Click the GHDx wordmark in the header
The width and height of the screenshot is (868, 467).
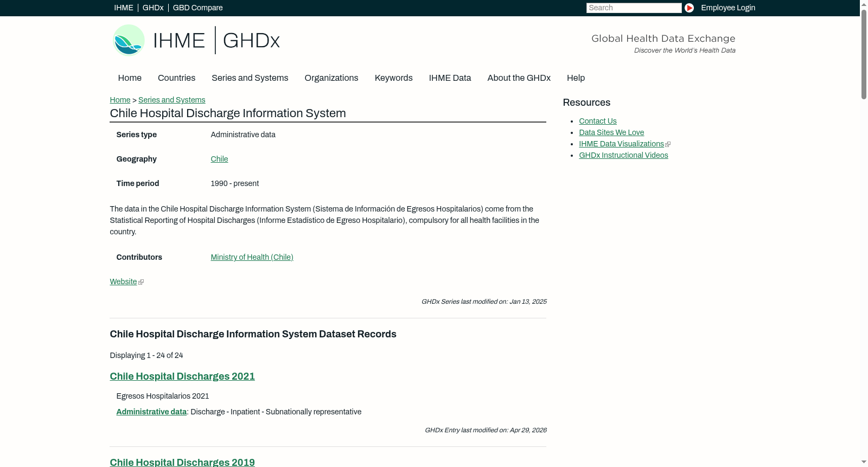point(251,40)
